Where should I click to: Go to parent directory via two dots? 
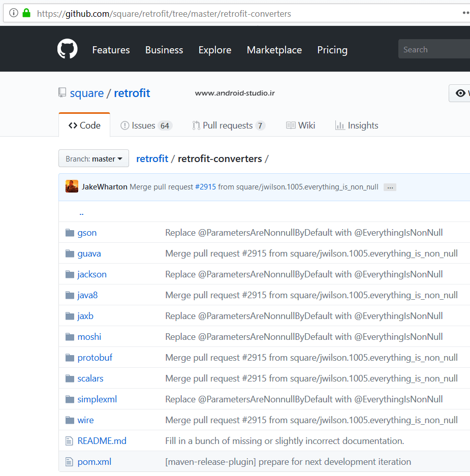point(81,214)
